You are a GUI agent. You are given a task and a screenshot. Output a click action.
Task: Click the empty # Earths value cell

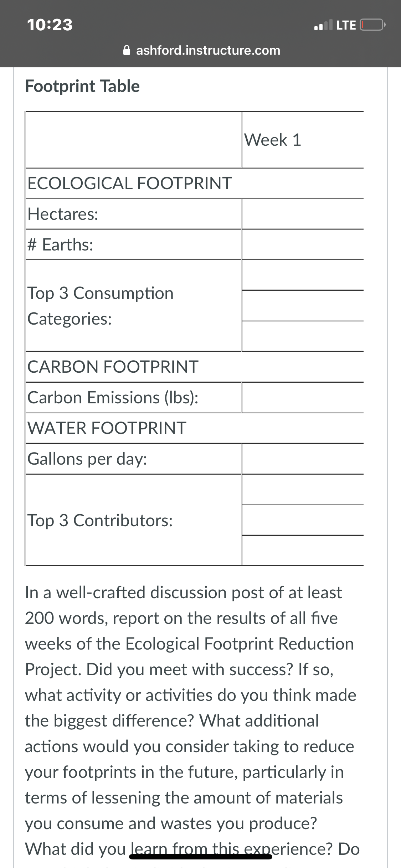pyautogui.click(x=303, y=244)
